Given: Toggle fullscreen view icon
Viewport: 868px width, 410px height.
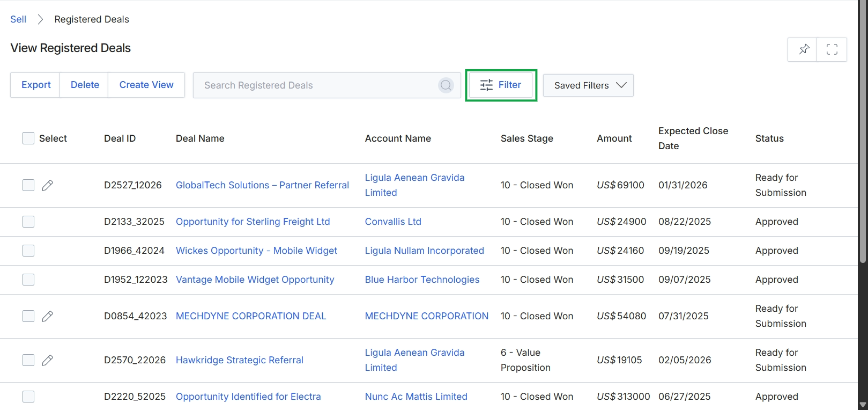Looking at the screenshot, I should (832, 49).
